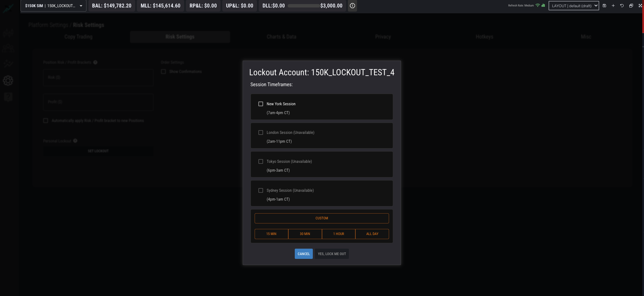Screen dimensions: 644x296
Task: Click the info icon beside DLL
Action: tap(352, 6)
